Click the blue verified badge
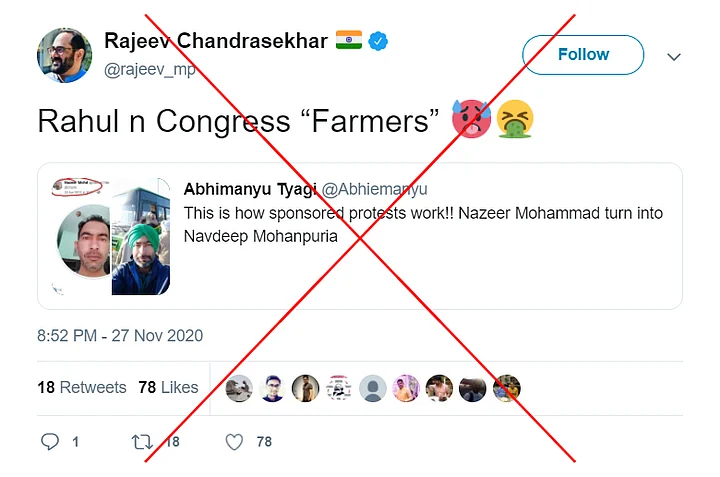This screenshot has width=720, height=477. click(380, 41)
